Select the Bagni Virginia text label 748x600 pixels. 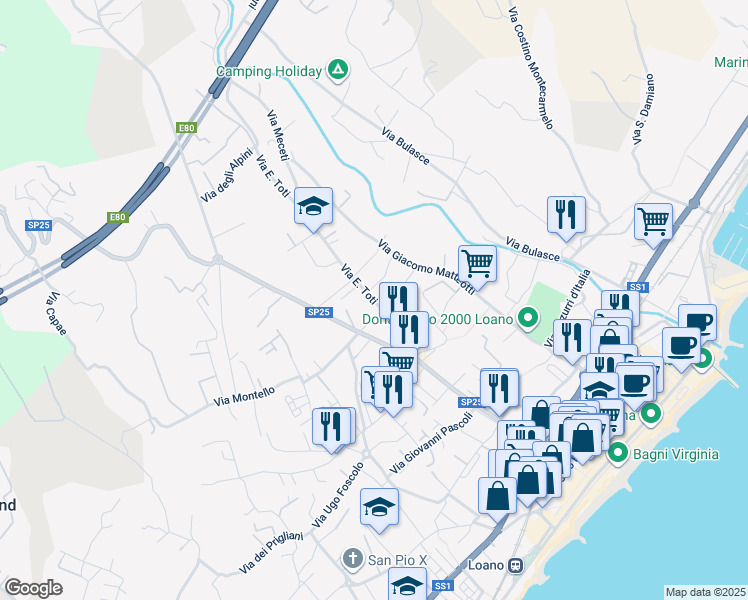[675, 454]
